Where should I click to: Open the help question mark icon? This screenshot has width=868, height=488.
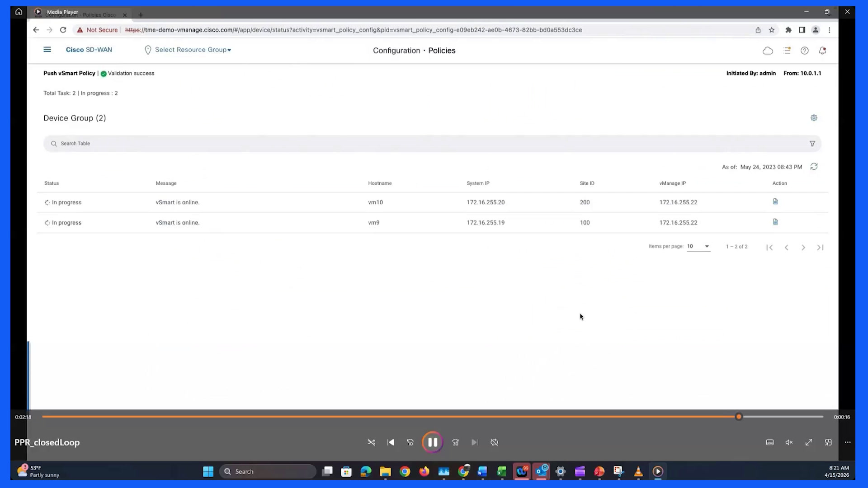[805, 51]
